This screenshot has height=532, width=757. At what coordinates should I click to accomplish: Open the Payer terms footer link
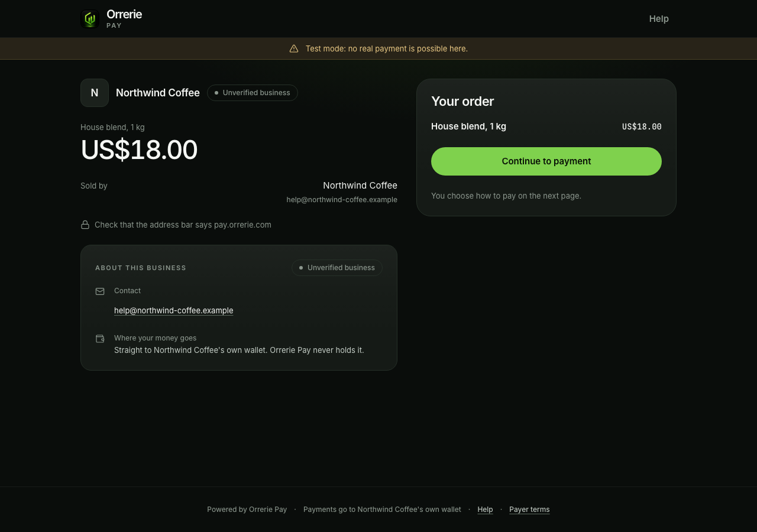pyautogui.click(x=529, y=510)
